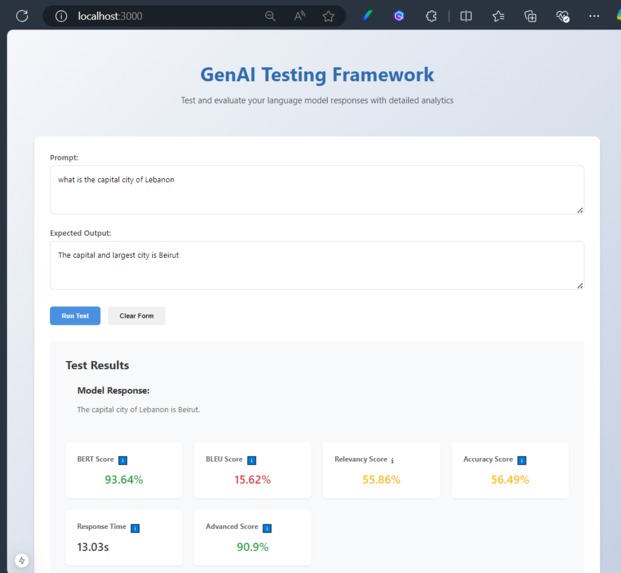The width and height of the screenshot is (621, 573).
Task: Select the 13.03s response time value
Action: [x=93, y=547]
